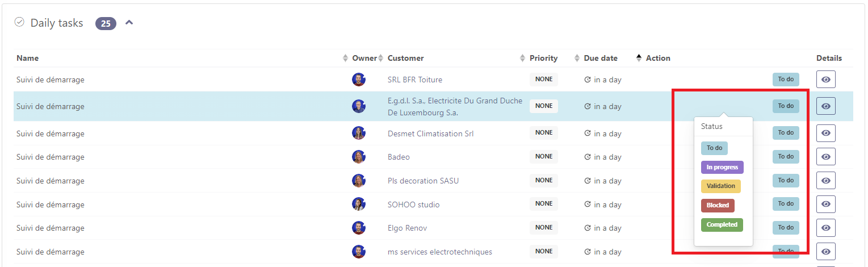Sort tasks by Priority column header
The image size is (868, 267).
tap(543, 58)
